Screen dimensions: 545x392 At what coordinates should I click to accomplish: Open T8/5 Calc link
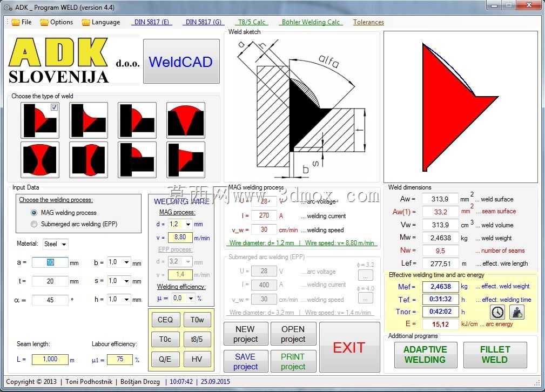(252, 22)
